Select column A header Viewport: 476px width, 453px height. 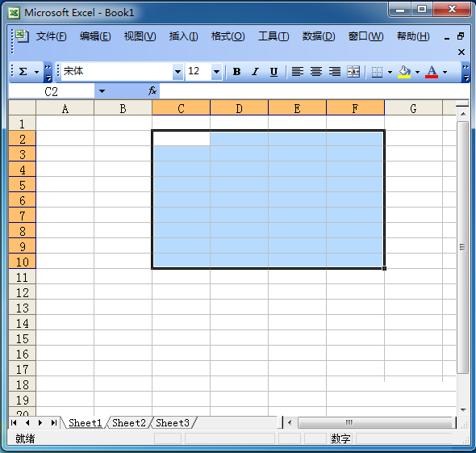[65, 108]
